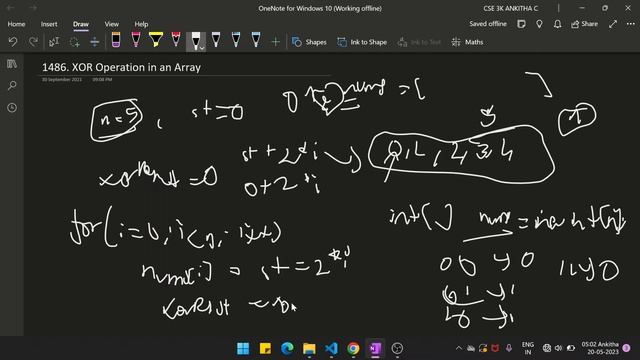
Task: Undo the last ink stroke
Action: tap(13, 42)
